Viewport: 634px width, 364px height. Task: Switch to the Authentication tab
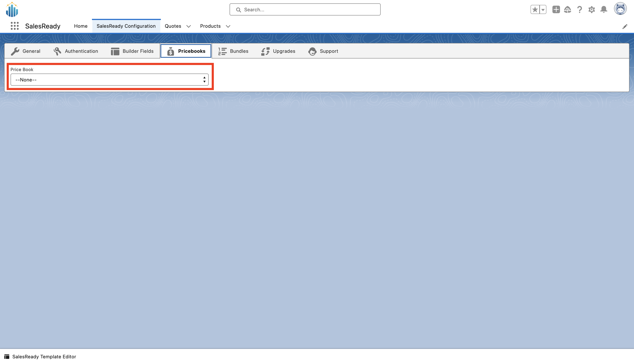[76, 51]
